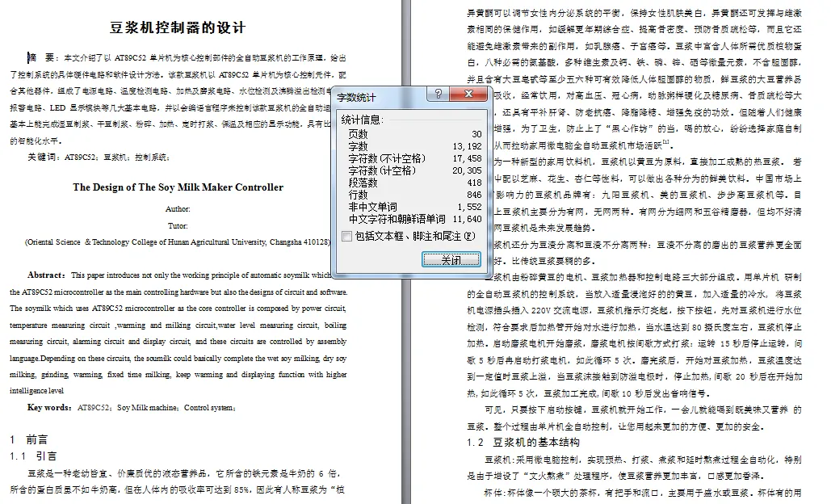Enable the 包括文本框、脚注和尾注 checkbox
Viewport: 831px width, 504px height.
(x=348, y=235)
